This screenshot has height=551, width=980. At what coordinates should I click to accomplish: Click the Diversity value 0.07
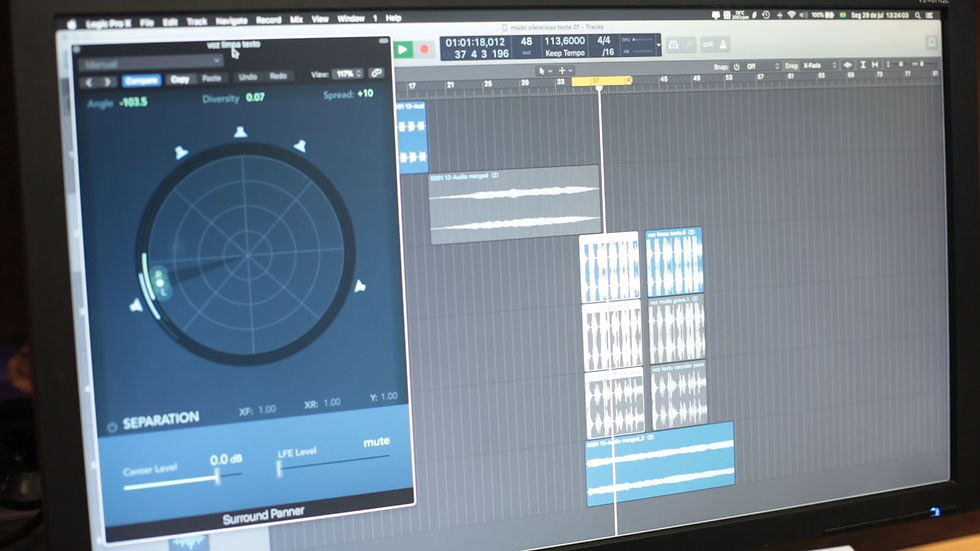255,97
